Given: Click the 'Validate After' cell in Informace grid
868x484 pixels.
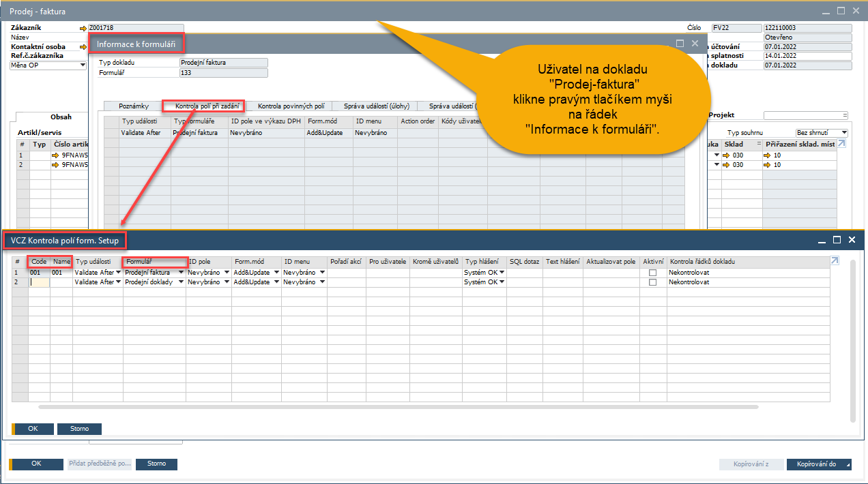Looking at the screenshot, I should tap(145, 133).
